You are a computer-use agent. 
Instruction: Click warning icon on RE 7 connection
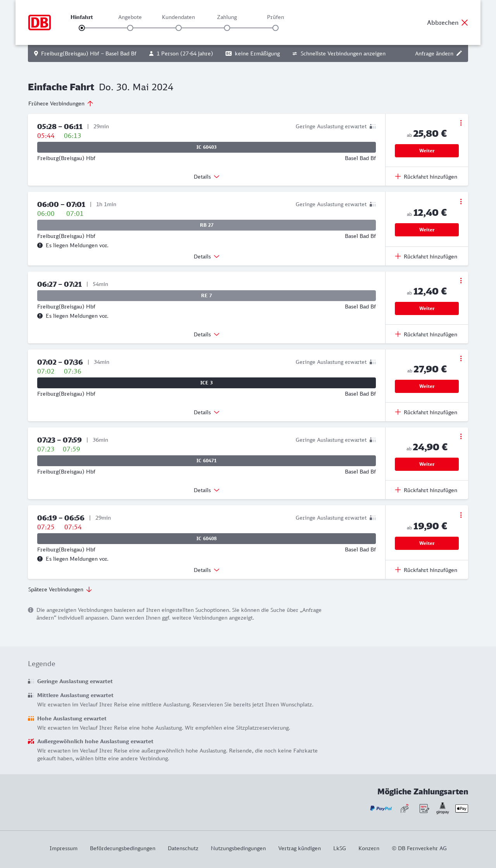pyautogui.click(x=40, y=316)
